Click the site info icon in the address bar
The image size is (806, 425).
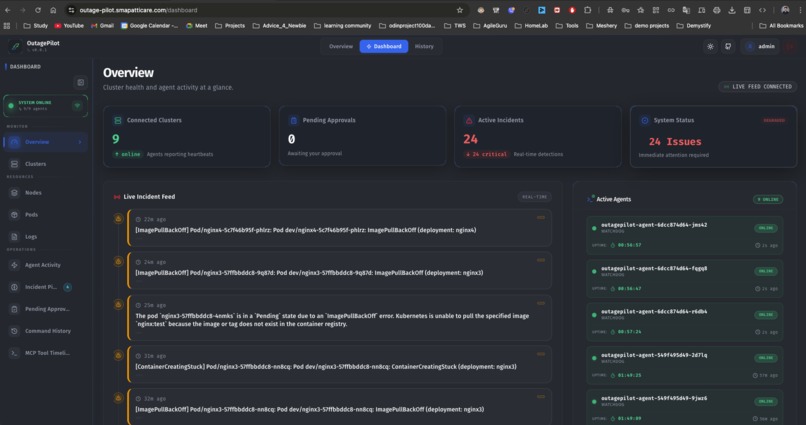point(71,10)
